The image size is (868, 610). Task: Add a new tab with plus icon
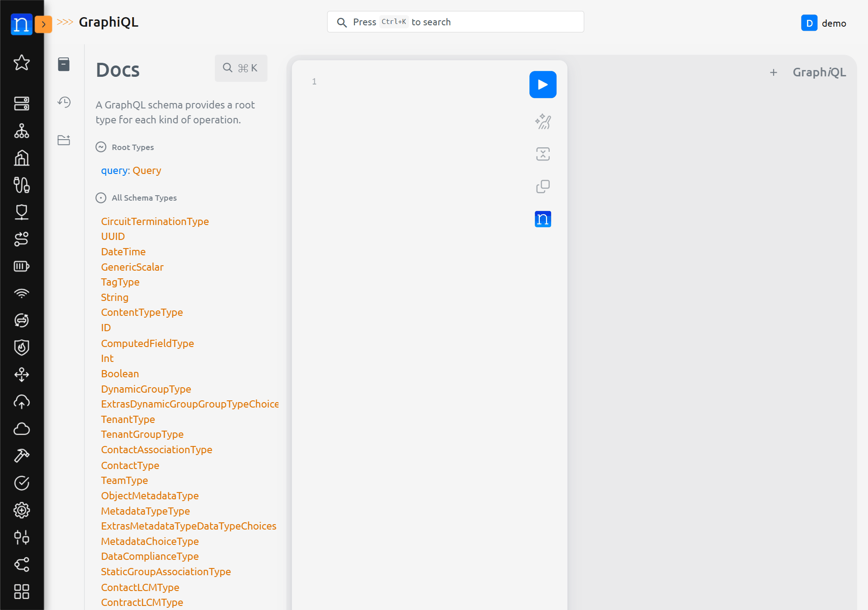point(774,72)
